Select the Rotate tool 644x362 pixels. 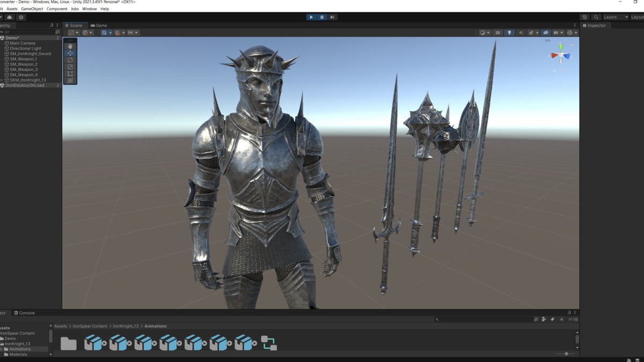pyautogui.click(x=70, y=60)
